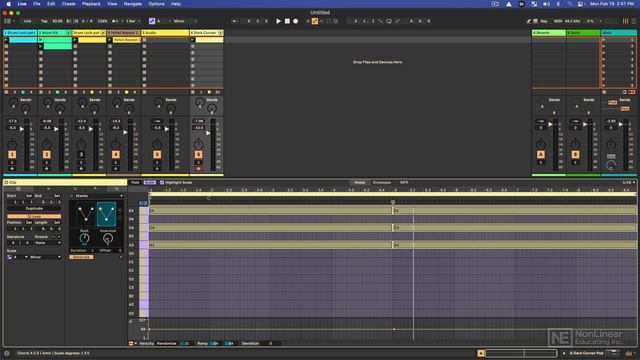Launch scene 1 from the Main track
Viewport: 640px width, 360px height.
[x=604, y=40]
